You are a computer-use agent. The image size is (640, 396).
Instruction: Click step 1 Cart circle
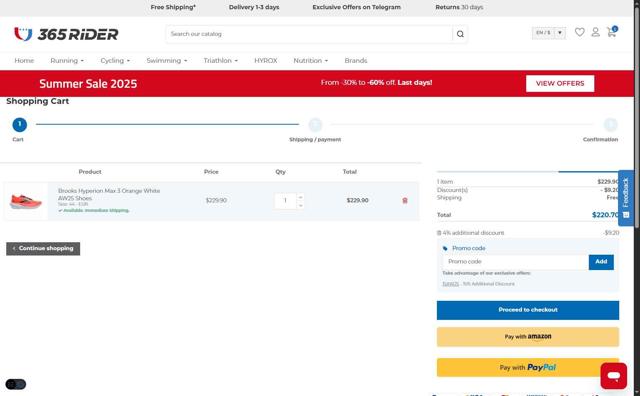(x=20, y=125)
